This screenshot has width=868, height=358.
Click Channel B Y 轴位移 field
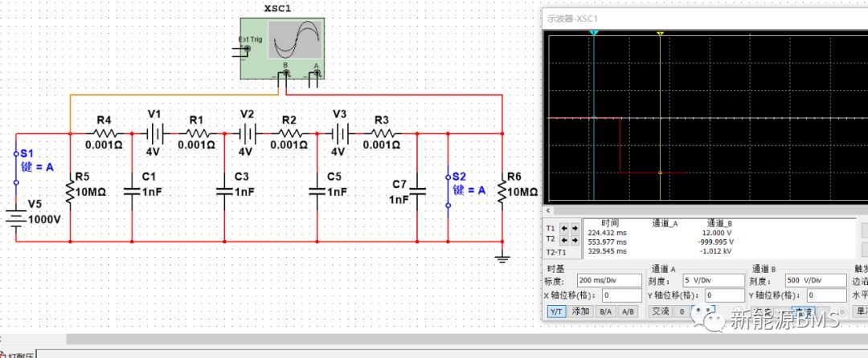point(826,295)
